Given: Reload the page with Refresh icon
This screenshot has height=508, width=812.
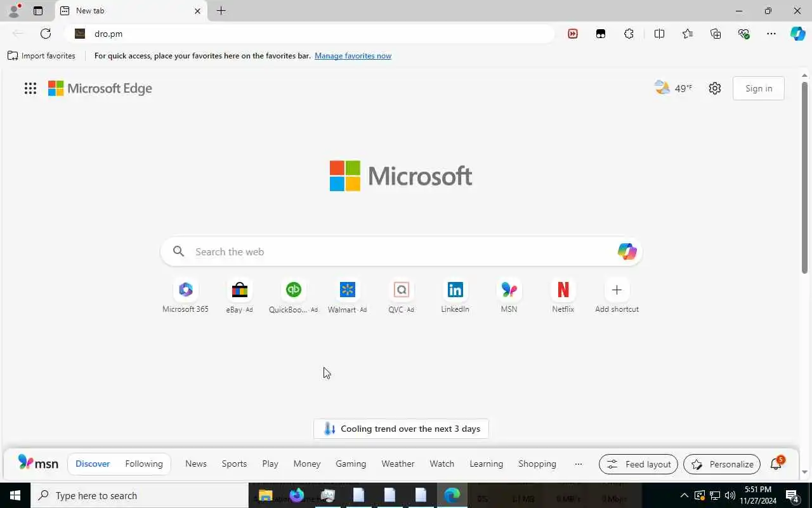Looking at the screenshot, I should click(x=46, y=34).
